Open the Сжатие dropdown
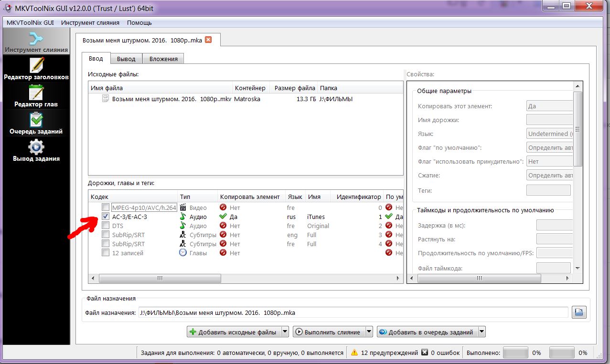Viewport: 610px width, 364px height. tap(549, 176)
